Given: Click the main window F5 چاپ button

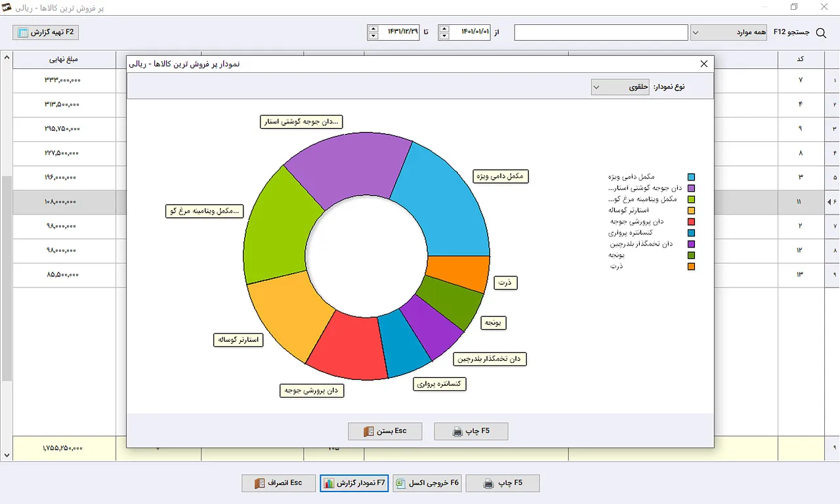Looking at the screenshot, I should pyautogui.click(x=503, y=483).
